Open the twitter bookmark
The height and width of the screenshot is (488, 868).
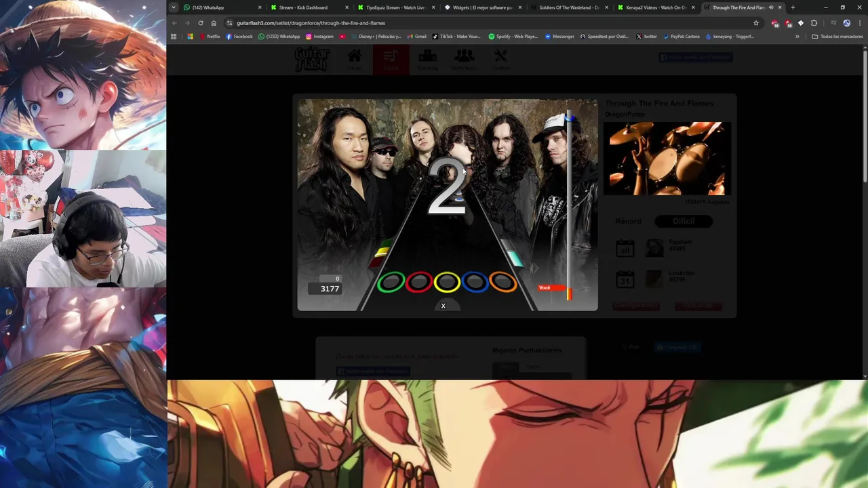(x=647, y=37)
